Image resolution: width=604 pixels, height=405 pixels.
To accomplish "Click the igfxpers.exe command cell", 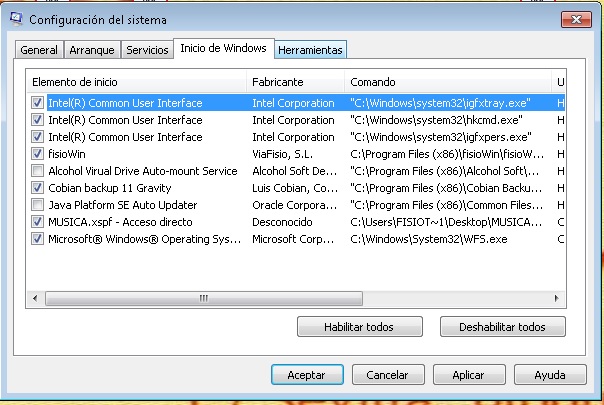I will click(441, 137).
